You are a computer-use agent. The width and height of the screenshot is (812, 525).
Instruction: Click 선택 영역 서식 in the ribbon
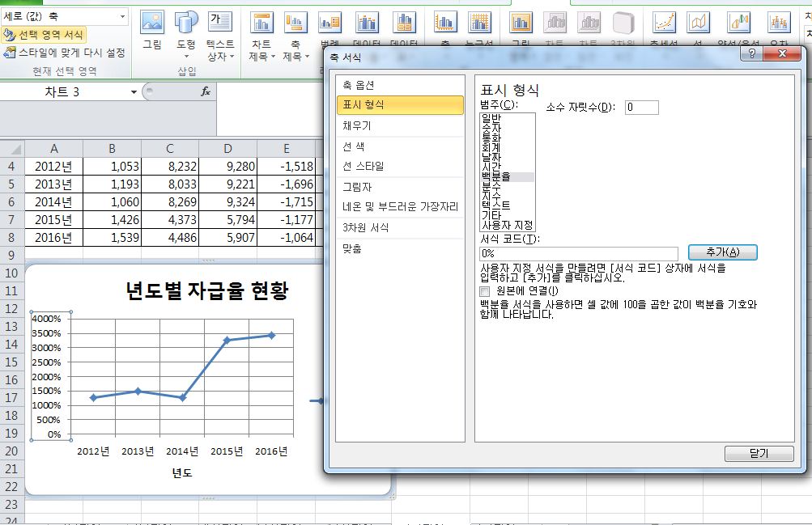point(45,35)
